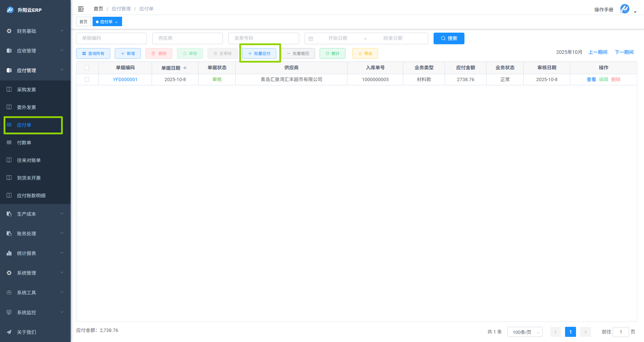Click the 统计 refresh button
Screen dimensions: 644x342
pyautogui.click(x=332, y=53)
